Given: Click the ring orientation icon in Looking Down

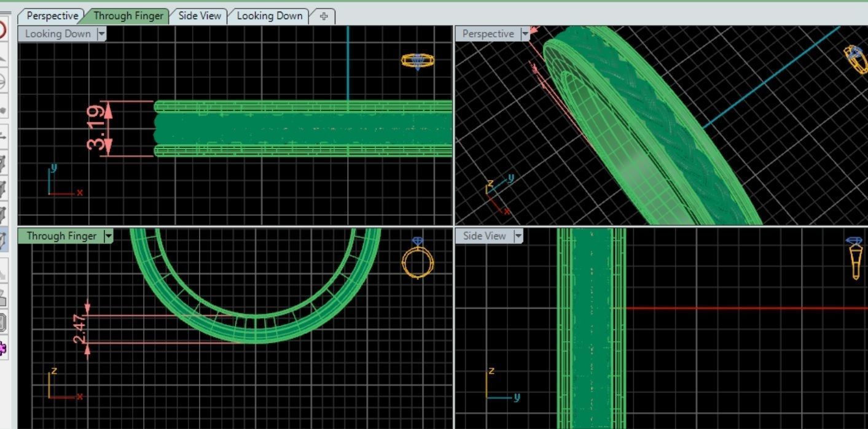Looking at the screenshot, I should point(418,61).
